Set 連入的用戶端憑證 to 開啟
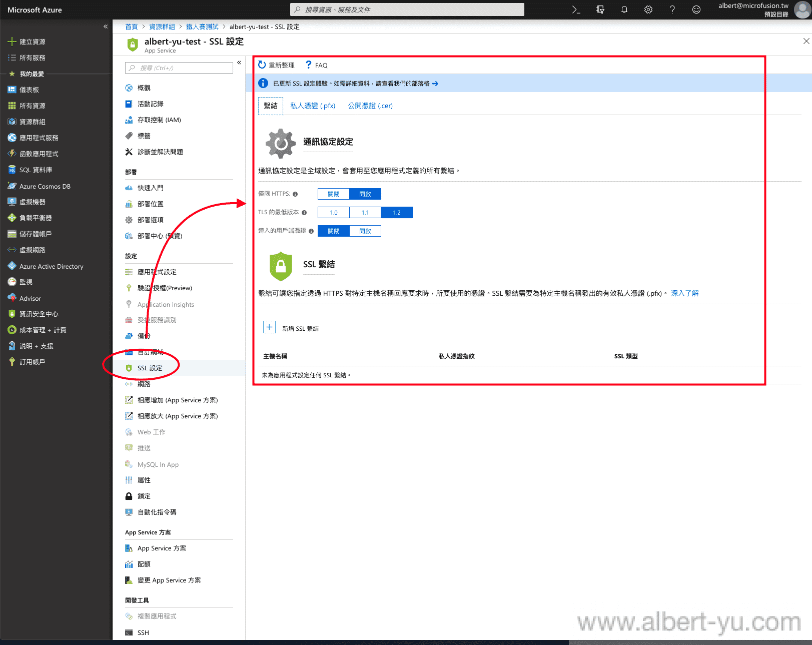Viewport: 812px width, 645px height. (365, 231)
